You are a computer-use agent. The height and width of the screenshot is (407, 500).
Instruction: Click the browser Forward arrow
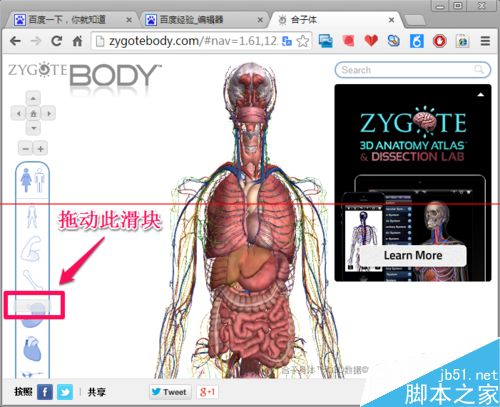click(36, 41)
